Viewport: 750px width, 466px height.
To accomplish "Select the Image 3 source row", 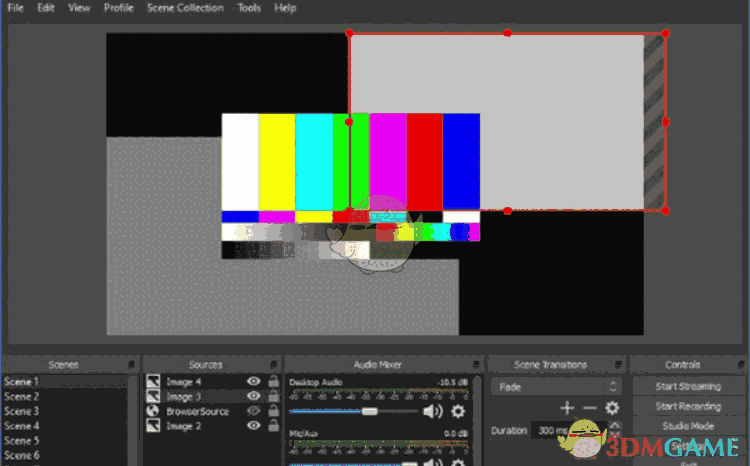I will [212, 396].
